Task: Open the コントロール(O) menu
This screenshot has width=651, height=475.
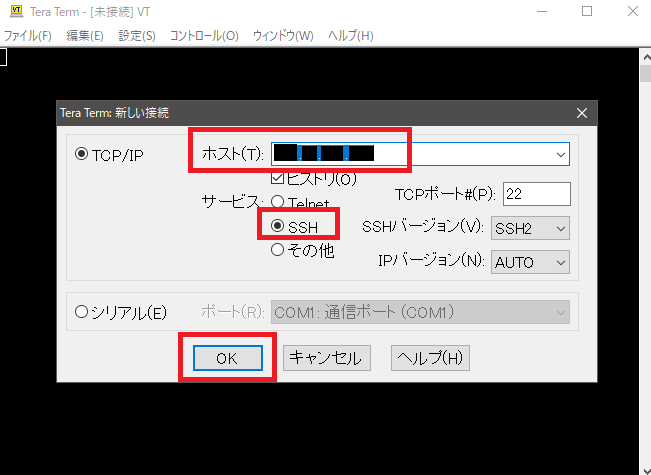Action: [204, 36]
